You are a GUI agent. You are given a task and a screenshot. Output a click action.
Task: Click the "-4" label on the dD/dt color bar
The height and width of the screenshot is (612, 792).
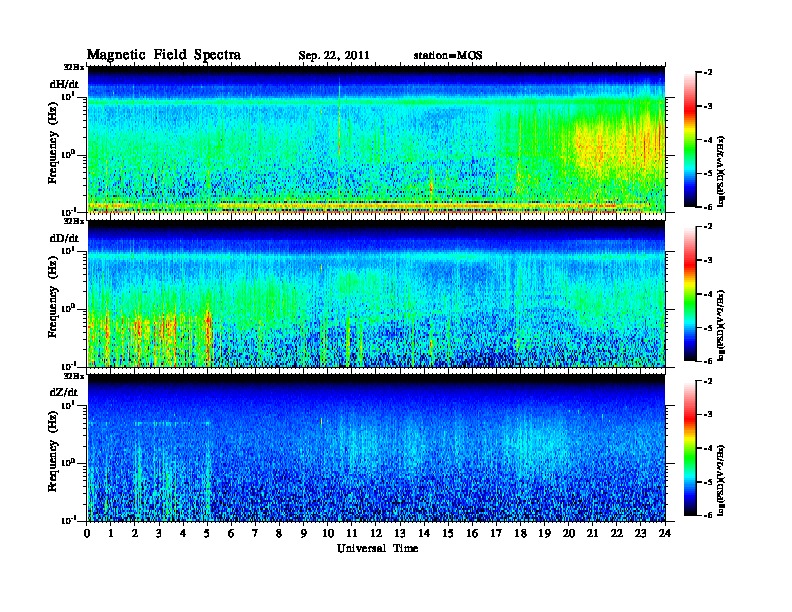click(x=708, y=294)
